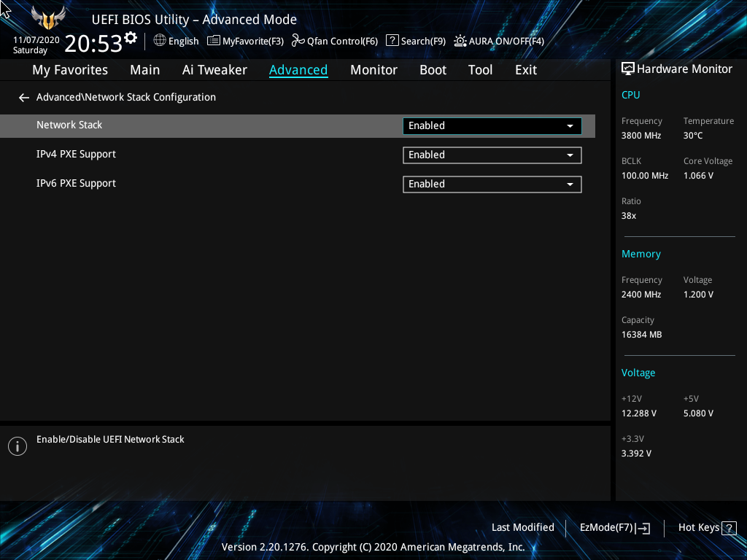Click the AURA light bulb icon

click(460, 41)
